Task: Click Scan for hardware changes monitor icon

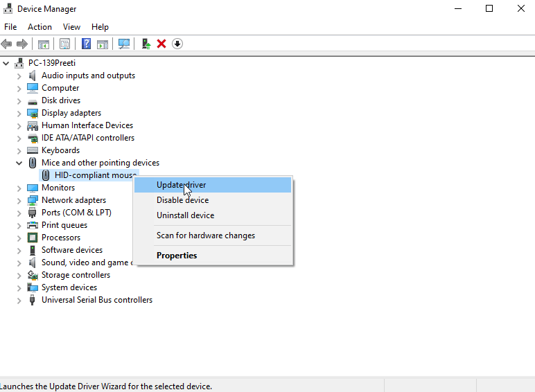Action: pyautogui.click(x=124, y=44)
